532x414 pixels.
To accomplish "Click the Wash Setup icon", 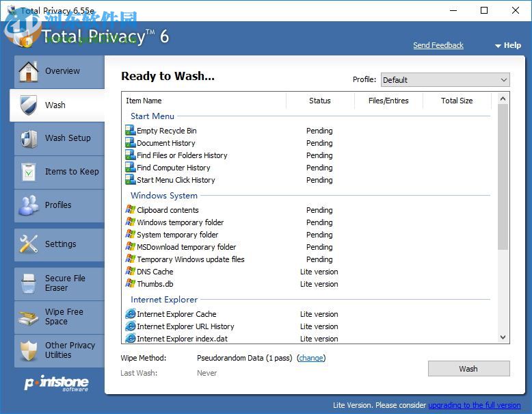I will coord(29,138).
